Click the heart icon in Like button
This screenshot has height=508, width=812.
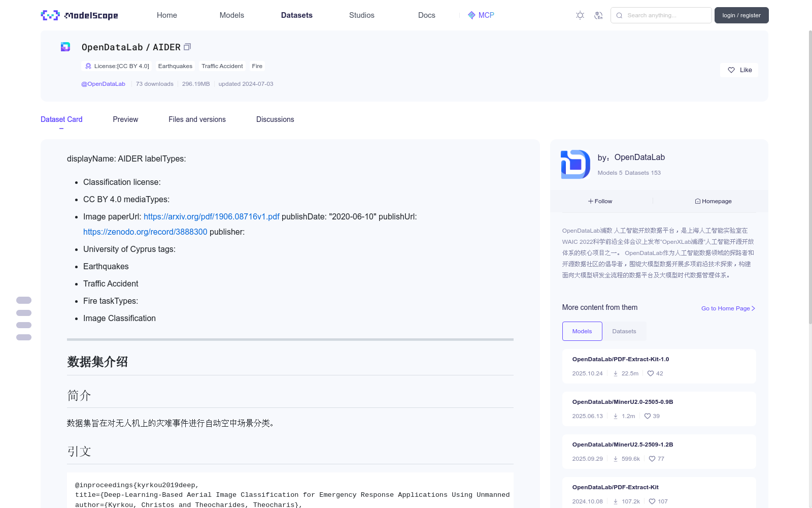click(x=731, y=70)
